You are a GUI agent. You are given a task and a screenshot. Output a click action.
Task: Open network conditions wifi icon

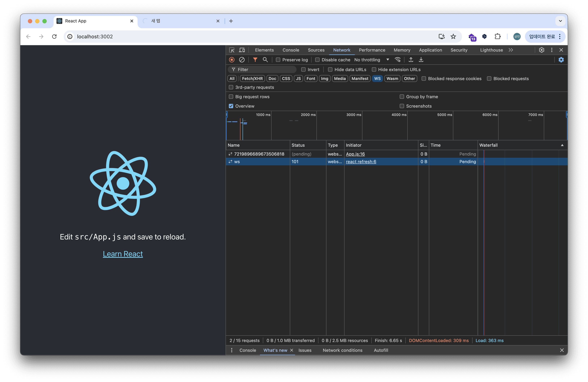398,60
